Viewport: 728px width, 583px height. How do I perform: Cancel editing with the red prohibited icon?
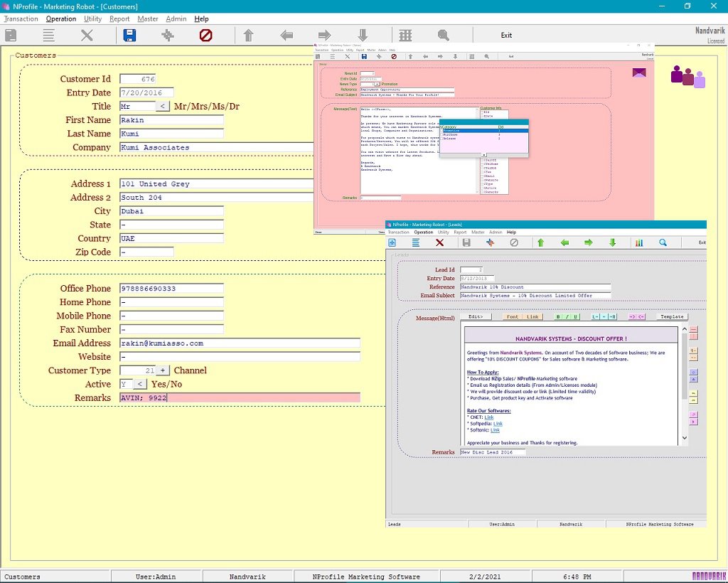[205, 36]
